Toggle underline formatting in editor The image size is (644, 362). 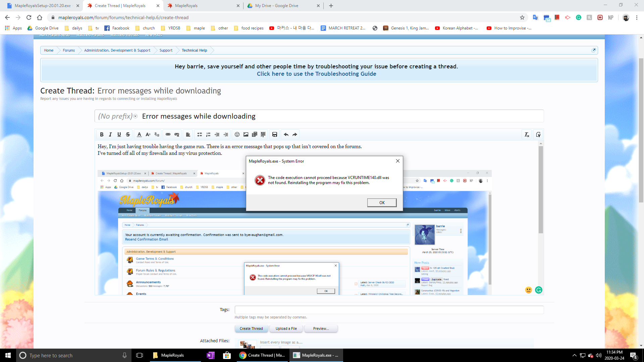(x=119, y=134)
